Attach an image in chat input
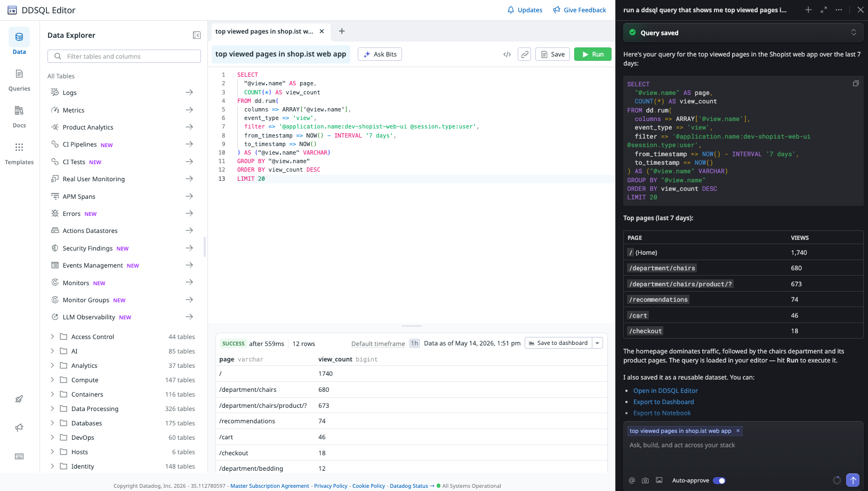The image size is (868, 491). click(x=659, y=480)
